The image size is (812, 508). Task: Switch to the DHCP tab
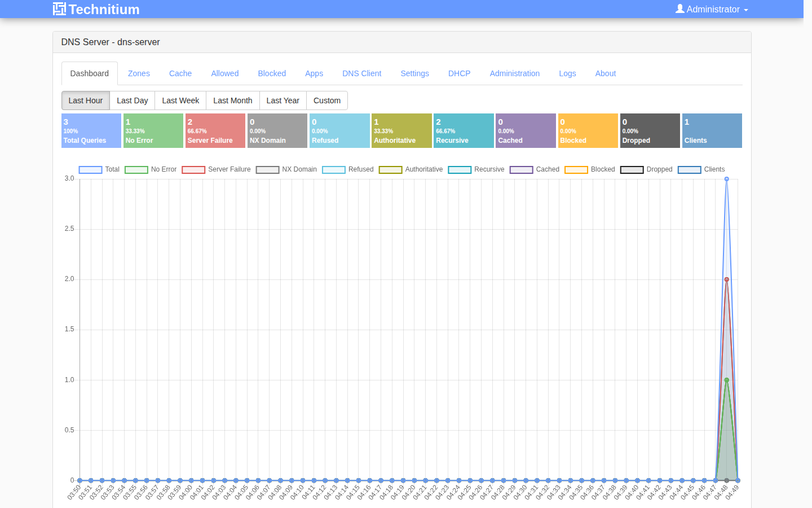(460, 73)
